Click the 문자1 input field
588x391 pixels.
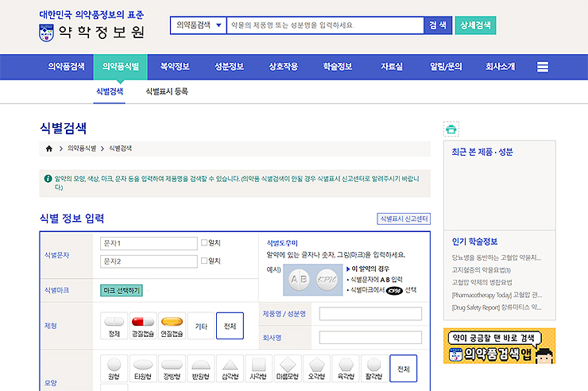coord(149,243)
